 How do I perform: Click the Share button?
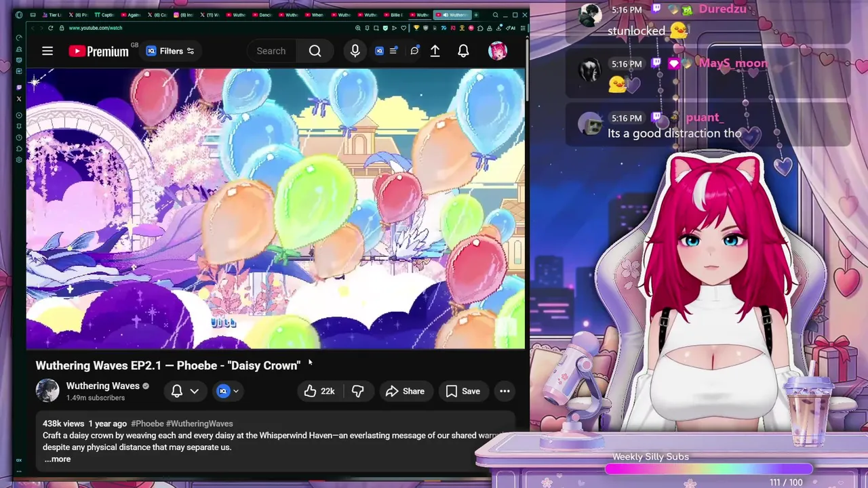point(405,391)
